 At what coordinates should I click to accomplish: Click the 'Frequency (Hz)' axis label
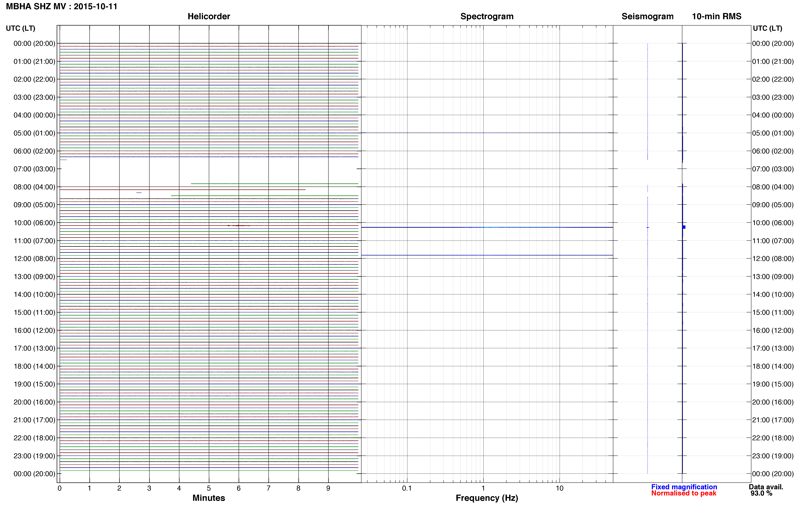(x=487, y=498)
